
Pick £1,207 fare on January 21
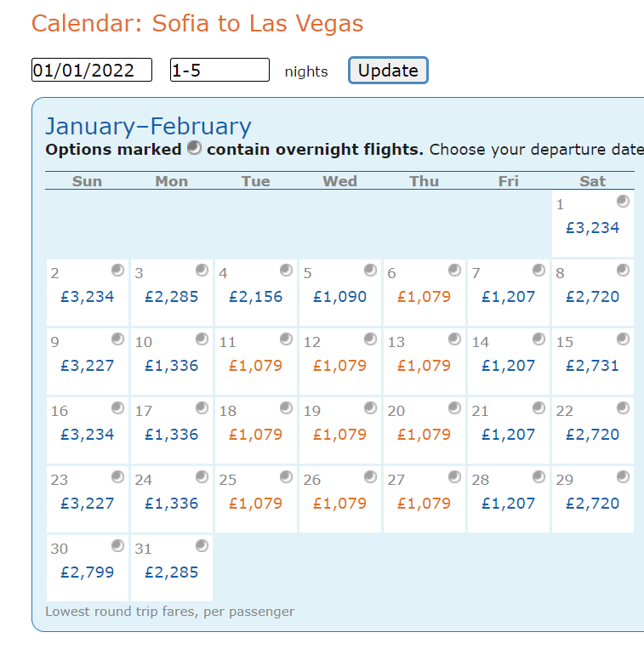point(508,435)
